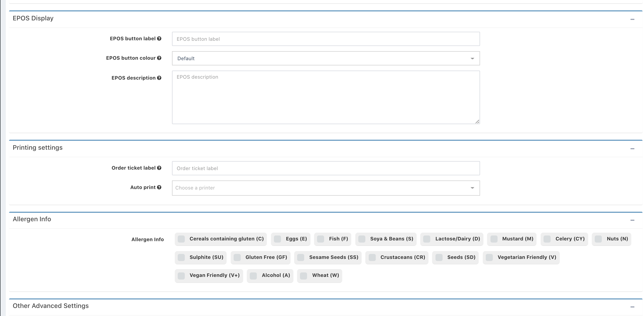This screenshot has width=644, height=316.
Task: Click help icon next to EPOS button colour
Action: pyautogui.click(x=159, y=58)
